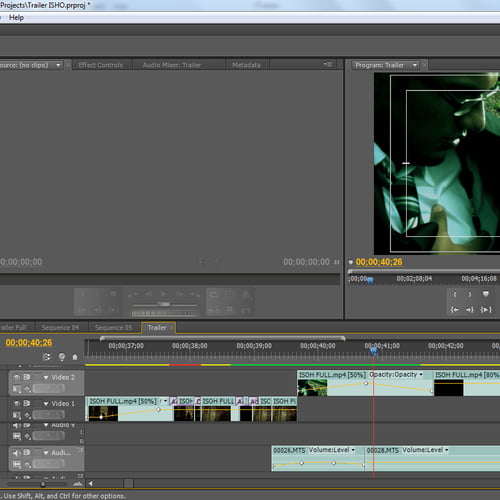Set unnumbered marker in timeline header
The width and height of the screenshot is (500, 500).
click(x=75, y=357)
